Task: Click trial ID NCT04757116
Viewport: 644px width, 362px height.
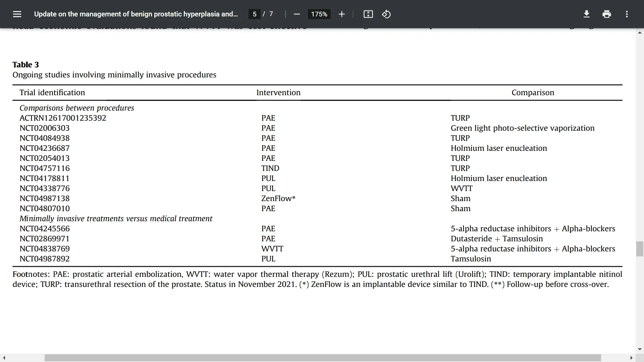Action: (x=45, y=168)
